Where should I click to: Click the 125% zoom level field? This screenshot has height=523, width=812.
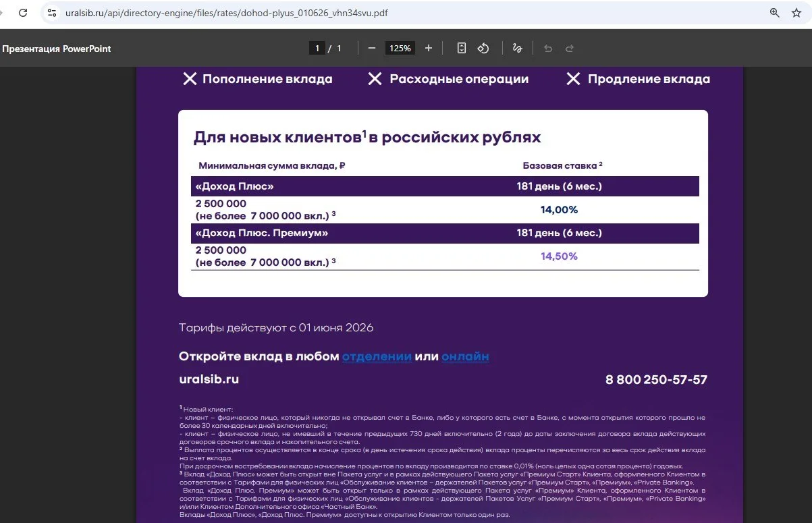point(400,49)
